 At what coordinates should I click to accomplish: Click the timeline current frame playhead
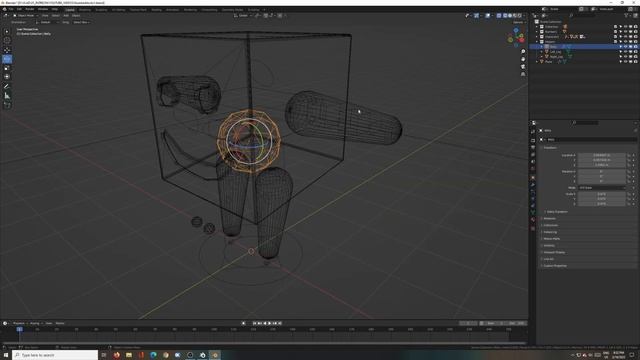19,329
